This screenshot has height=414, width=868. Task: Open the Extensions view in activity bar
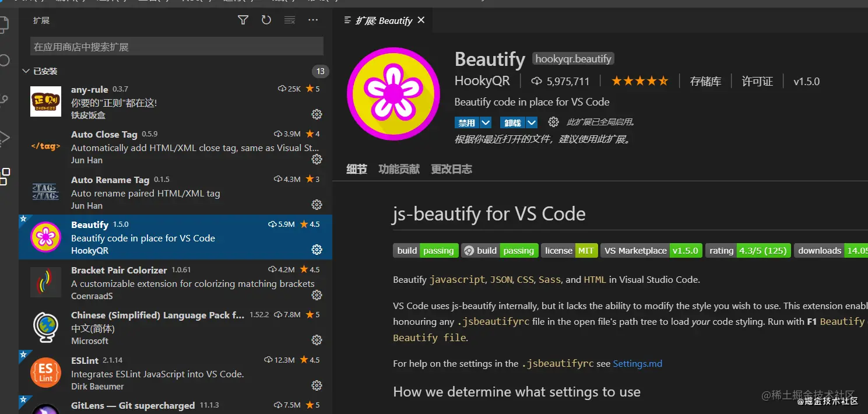5,176
